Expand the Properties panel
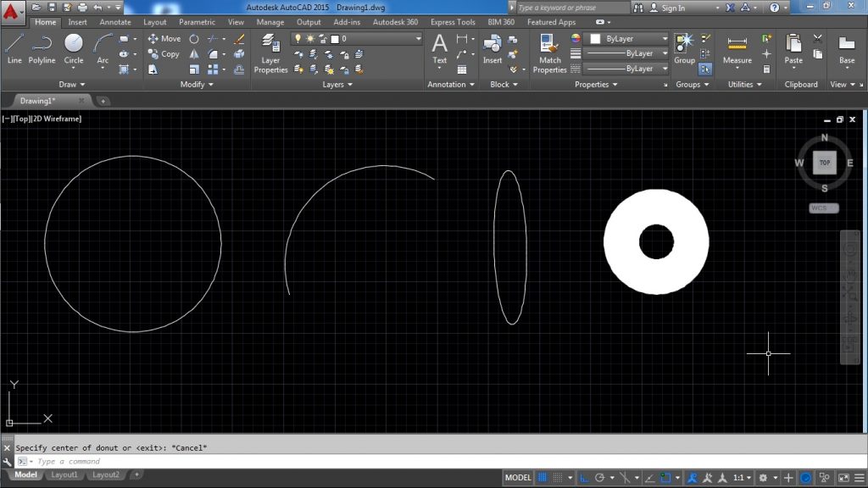 [596, 85]
